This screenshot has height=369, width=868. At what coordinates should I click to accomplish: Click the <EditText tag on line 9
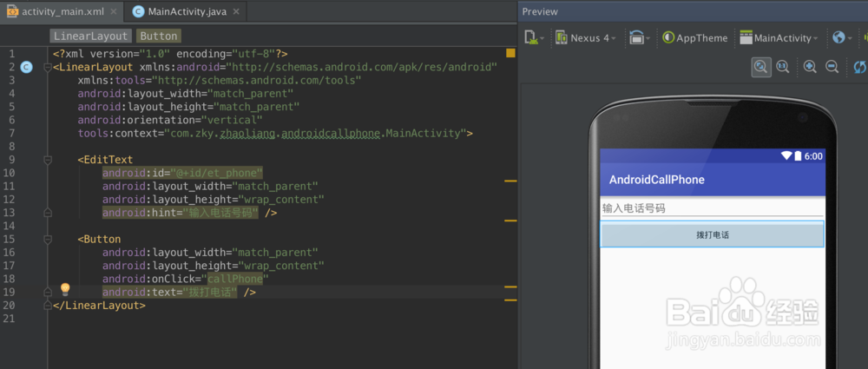click(x=105, y=160)
